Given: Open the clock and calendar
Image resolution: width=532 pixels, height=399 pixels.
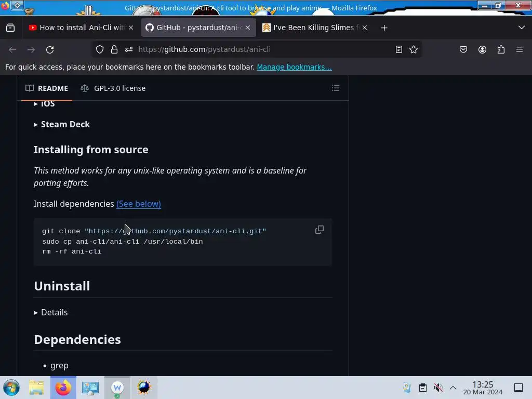Looking at the screenshot, I should [x=483, y=388].
